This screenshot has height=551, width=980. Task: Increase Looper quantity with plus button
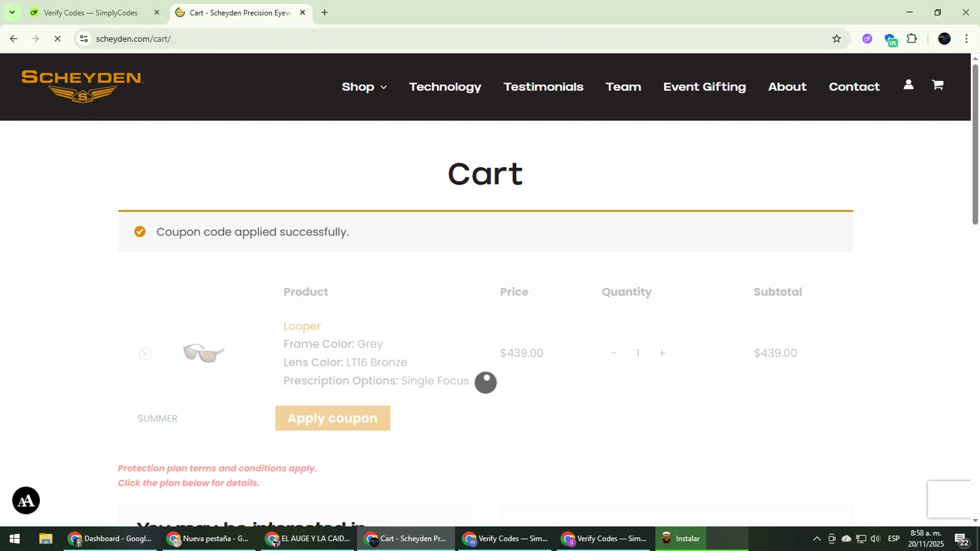(662, 353)
